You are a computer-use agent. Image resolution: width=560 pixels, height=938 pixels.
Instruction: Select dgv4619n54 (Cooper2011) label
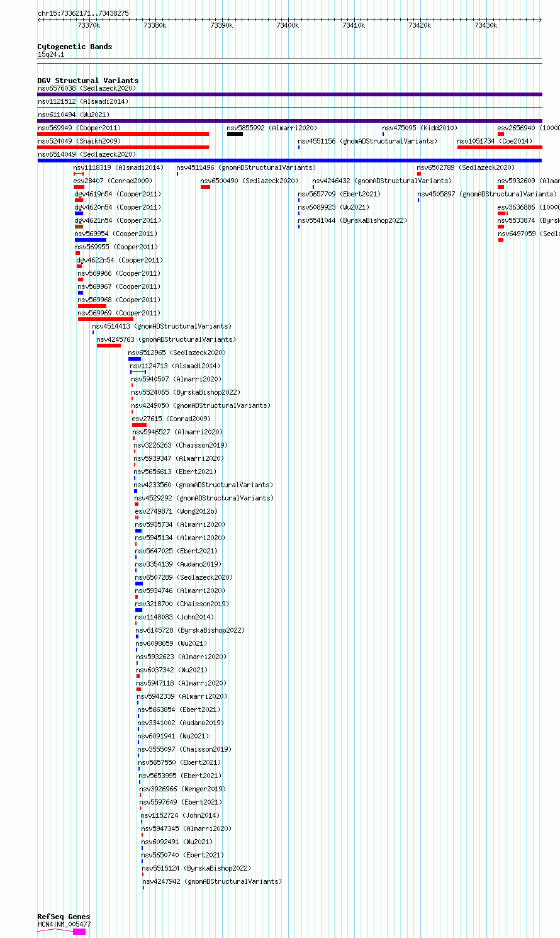coord(118,194)
